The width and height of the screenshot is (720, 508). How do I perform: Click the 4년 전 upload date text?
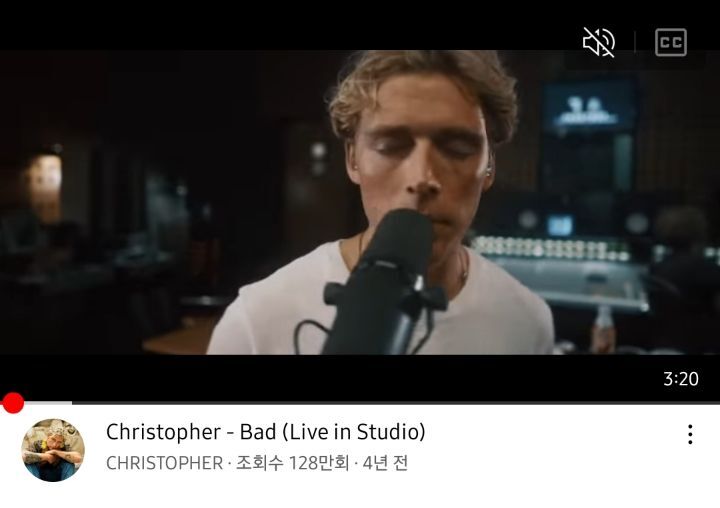385,463
